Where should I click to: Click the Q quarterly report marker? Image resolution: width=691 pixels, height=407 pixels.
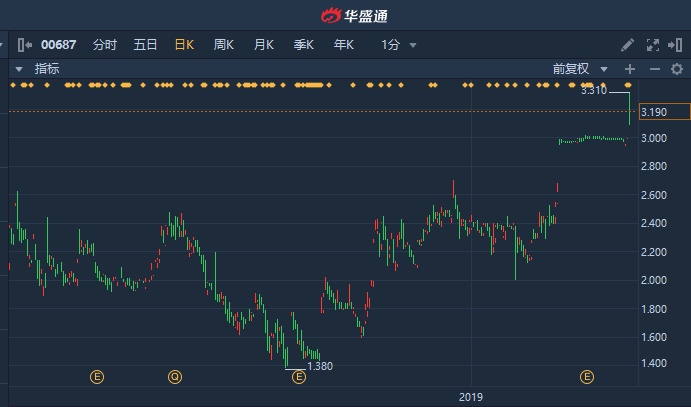point(175,377)
